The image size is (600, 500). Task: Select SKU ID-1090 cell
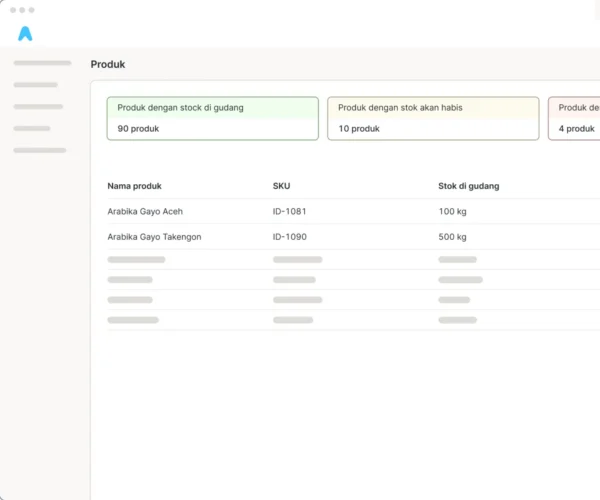(x=289, y=237)
